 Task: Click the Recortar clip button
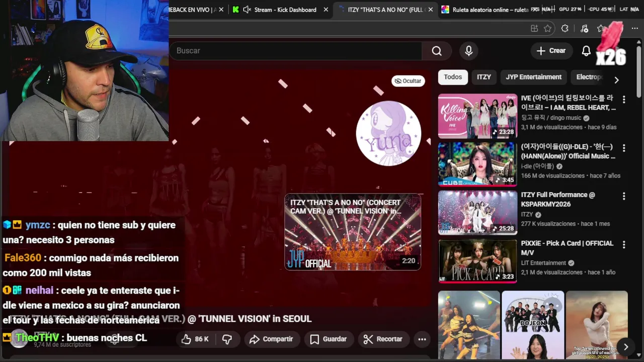383,339
